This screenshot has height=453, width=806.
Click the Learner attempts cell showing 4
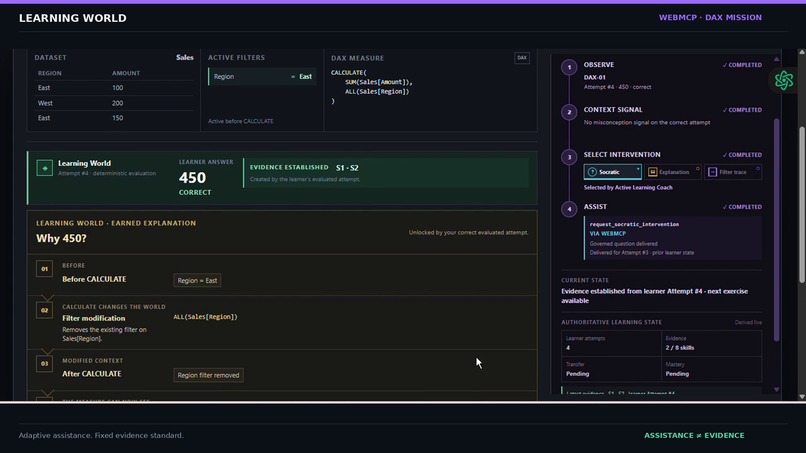coord(611,343)
